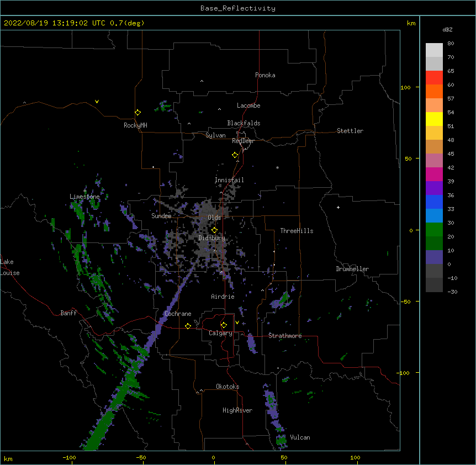The width and height of the screenshot is (476, 465).
Task: Click the RockyMH location label
Action: click(x=135, y=125)
